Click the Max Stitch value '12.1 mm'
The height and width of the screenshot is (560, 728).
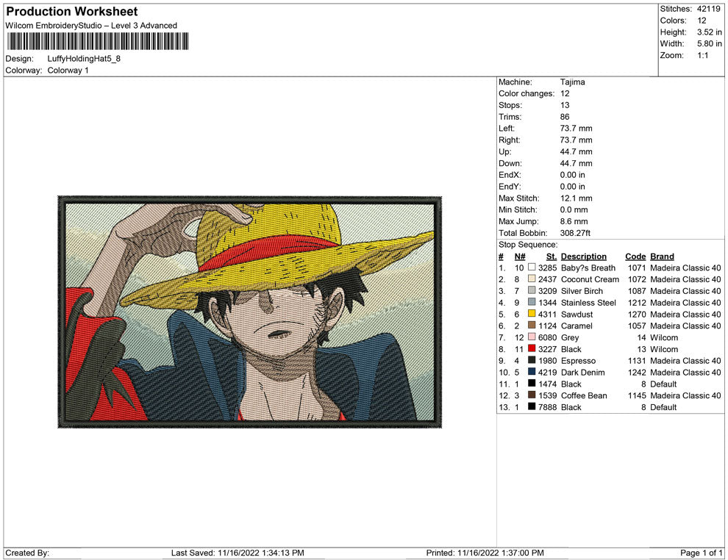pos(577,198)
